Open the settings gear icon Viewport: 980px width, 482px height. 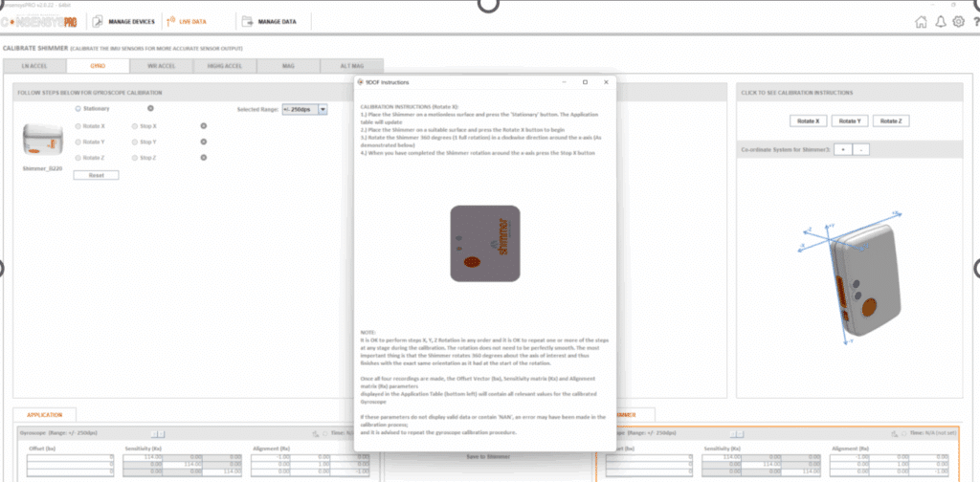tap(958, 22)
